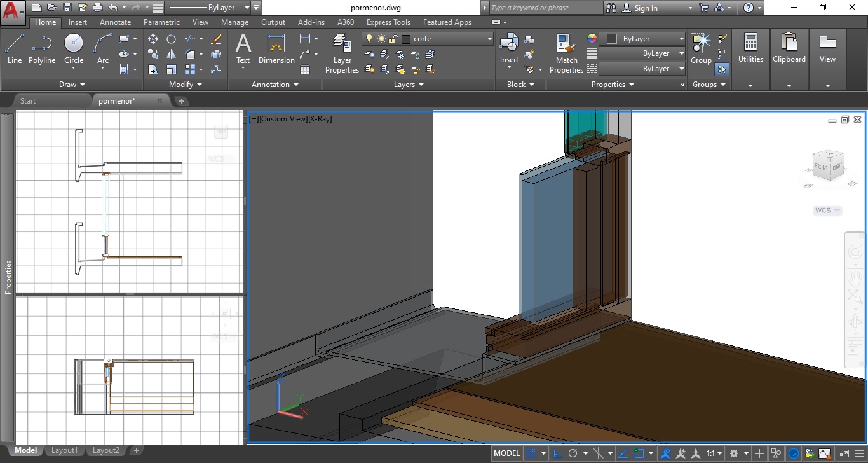Toggle hardware acceleration icon in status bar
Viewport: 868px width, 463px height.
click(x=794, y=453)
